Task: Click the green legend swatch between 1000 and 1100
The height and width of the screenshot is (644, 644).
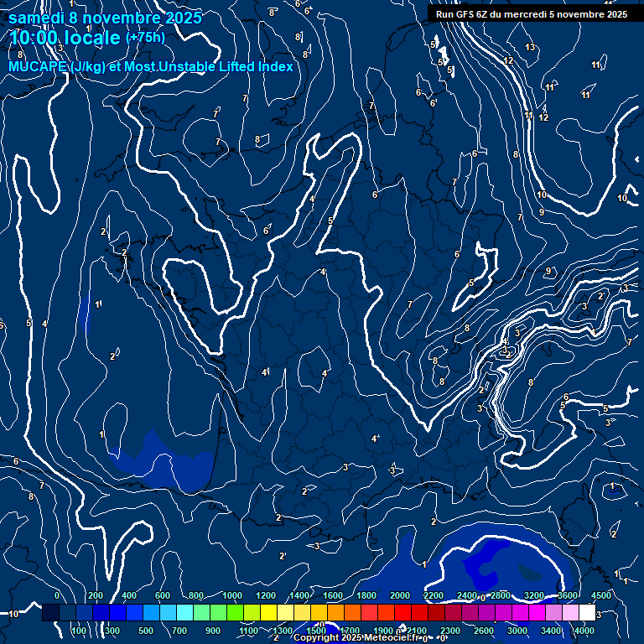Action: [235, 612]
